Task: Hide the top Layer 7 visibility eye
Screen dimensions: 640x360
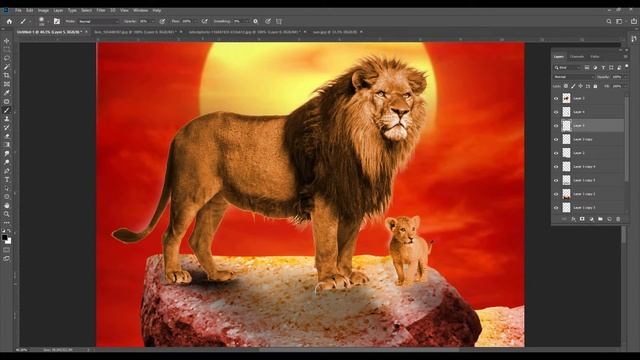Action: (556, 98)
